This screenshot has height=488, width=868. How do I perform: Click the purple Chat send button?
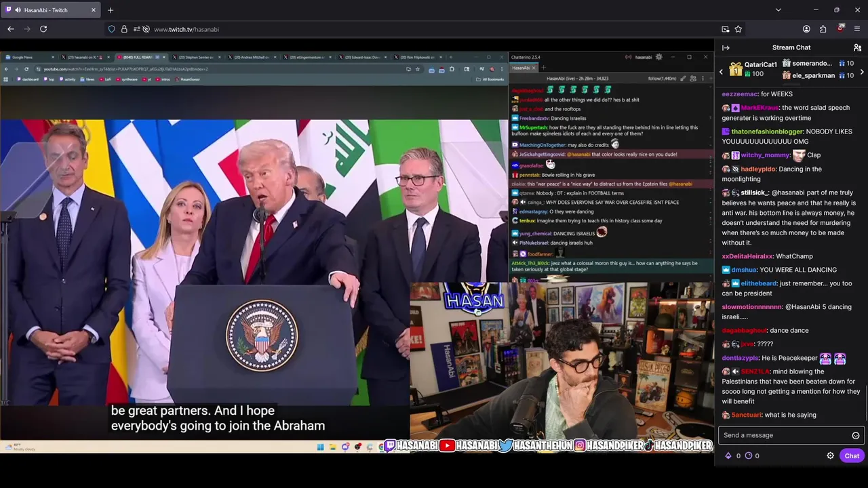tap(852, 455)
